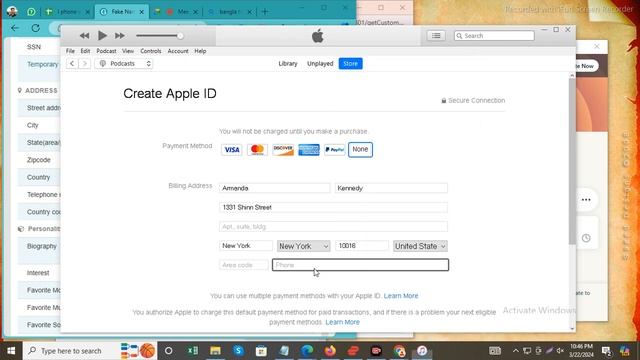The width and height of the screenshot is (640, 360).
Task: Show hidden system tray icons
Action: coord(516,351)
